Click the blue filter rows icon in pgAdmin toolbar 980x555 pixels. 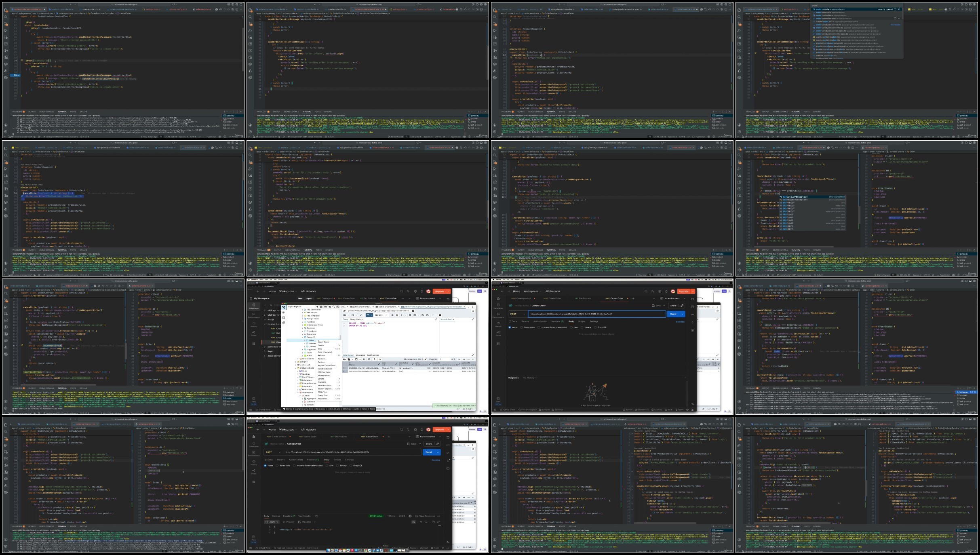(x=368, y=315)
